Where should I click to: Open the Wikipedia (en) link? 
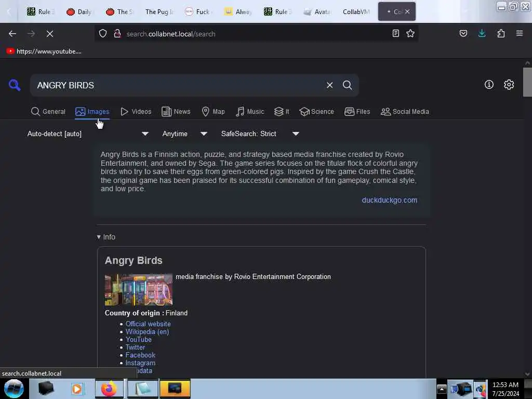(147, 332)
